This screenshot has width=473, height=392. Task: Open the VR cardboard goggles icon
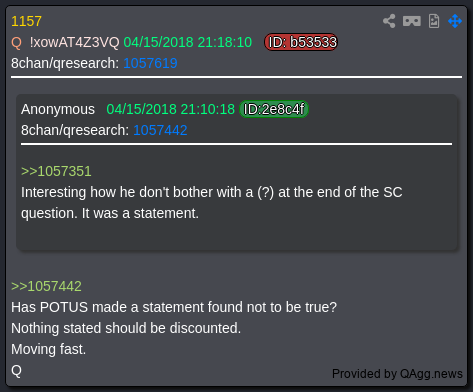point(412,21)
